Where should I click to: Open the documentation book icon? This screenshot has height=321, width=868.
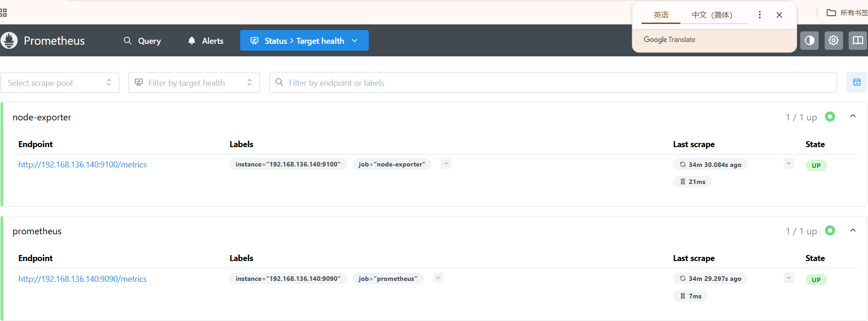[x=858, y=41]
